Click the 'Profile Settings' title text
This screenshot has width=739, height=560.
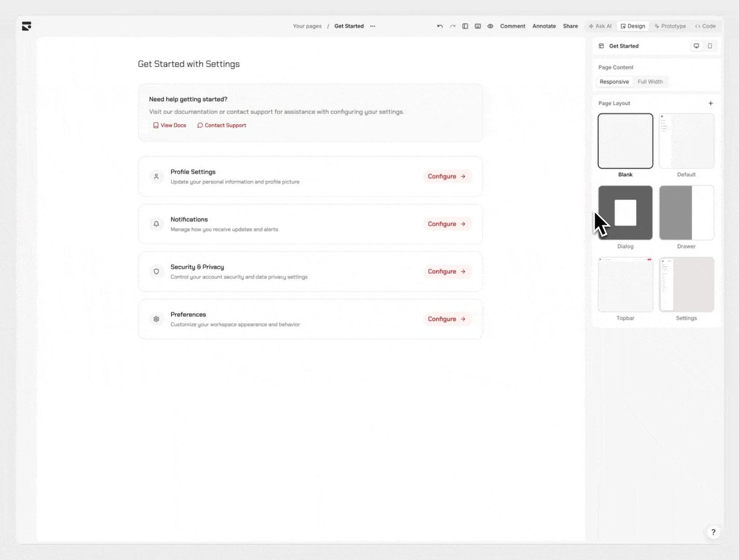point(193,172)
